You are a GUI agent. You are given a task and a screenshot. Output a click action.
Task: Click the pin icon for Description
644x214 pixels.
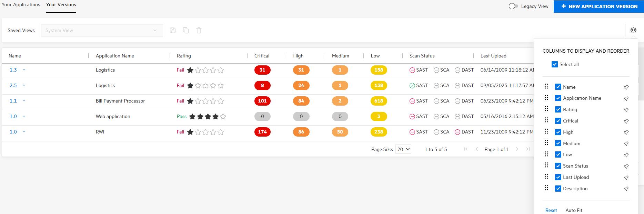coord(626,189)
